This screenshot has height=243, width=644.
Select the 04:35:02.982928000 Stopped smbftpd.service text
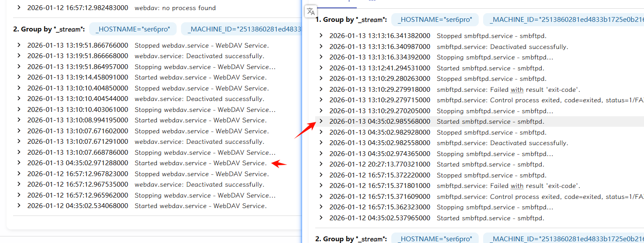point(491,132)
